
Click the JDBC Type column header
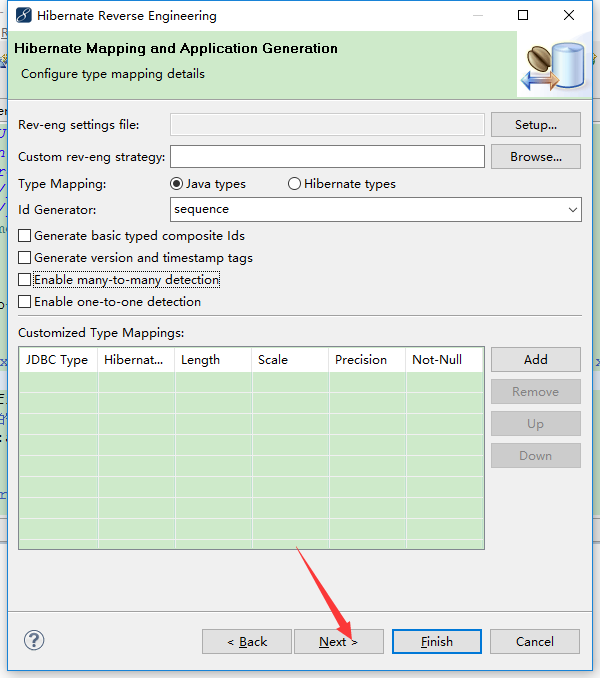(58, 360)
